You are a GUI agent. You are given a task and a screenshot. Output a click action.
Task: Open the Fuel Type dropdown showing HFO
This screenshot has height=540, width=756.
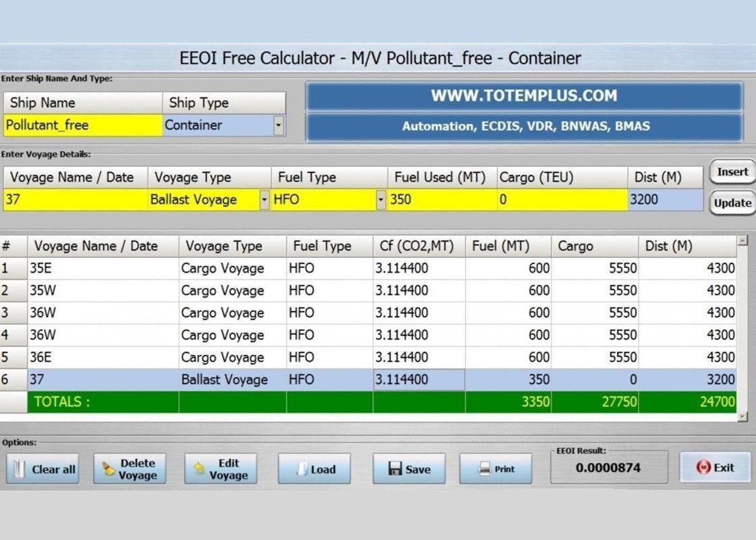380,200
